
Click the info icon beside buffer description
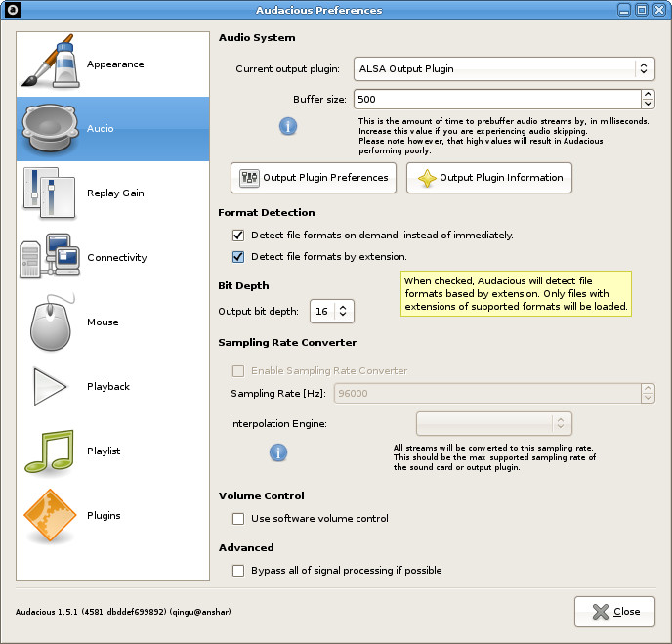click(288, 126)
